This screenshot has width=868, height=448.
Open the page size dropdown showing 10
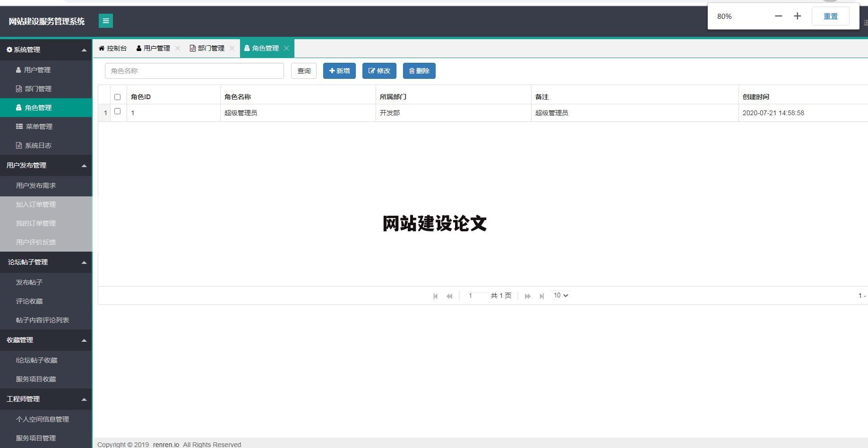(x=560, y=295)
